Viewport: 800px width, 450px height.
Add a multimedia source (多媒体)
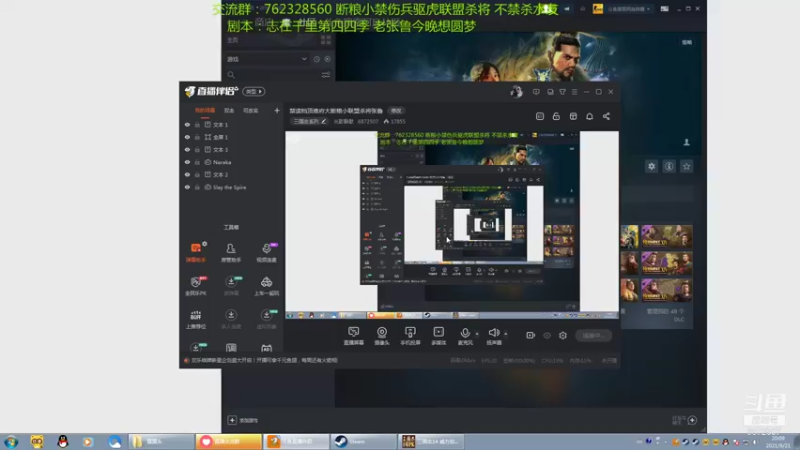pos(438,336)
